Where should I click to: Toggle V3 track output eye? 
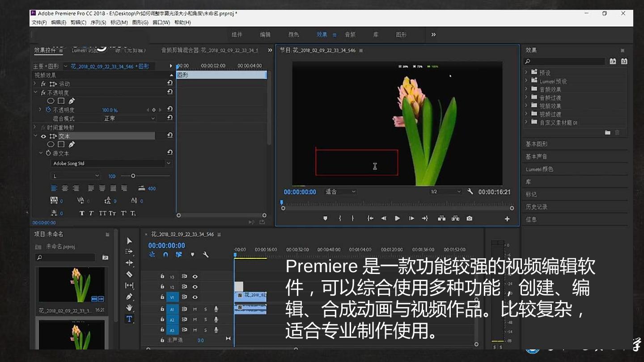click(x=195, y=277)
